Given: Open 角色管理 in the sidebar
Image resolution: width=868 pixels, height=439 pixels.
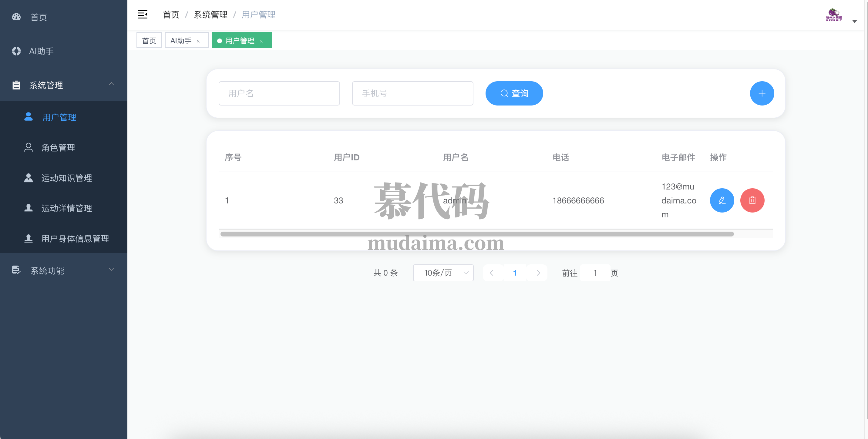Looking at the screenshot, I should 58,148.
